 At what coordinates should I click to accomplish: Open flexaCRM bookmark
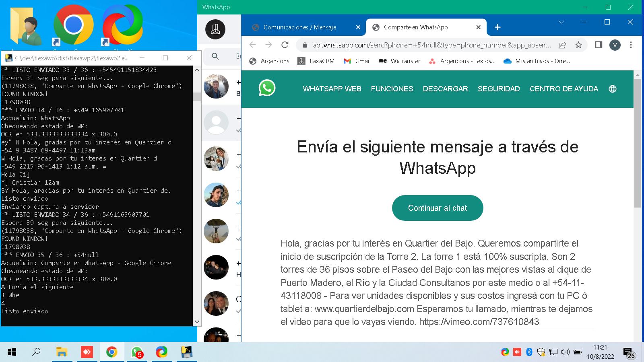click(x=316, y=61)
